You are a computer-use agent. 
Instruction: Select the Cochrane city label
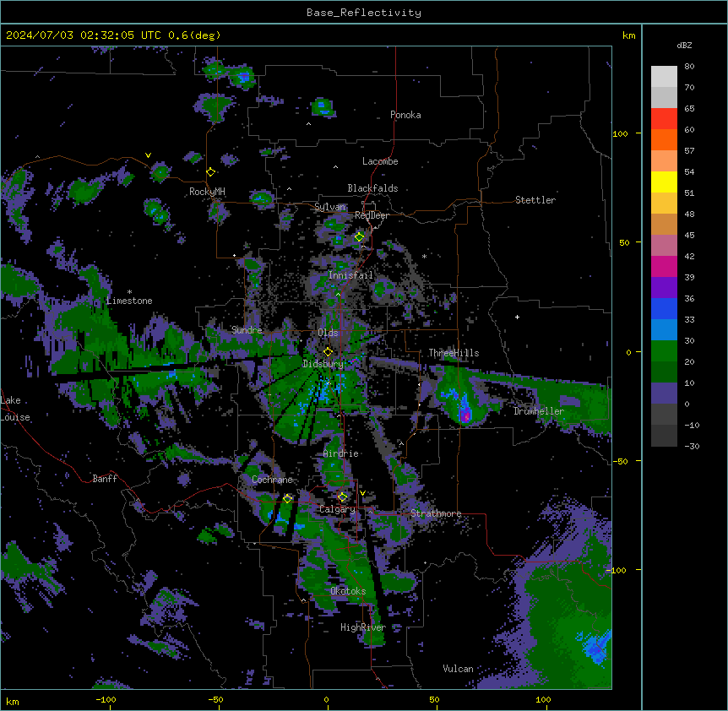tap(272, 480)
